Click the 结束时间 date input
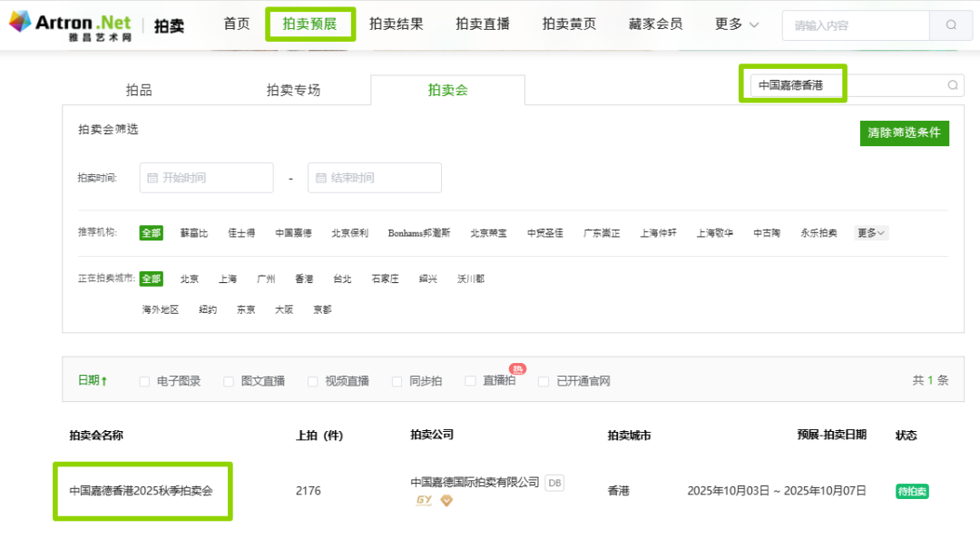The image size is (980, 539). pyautogui.click(x=375, y=178)
